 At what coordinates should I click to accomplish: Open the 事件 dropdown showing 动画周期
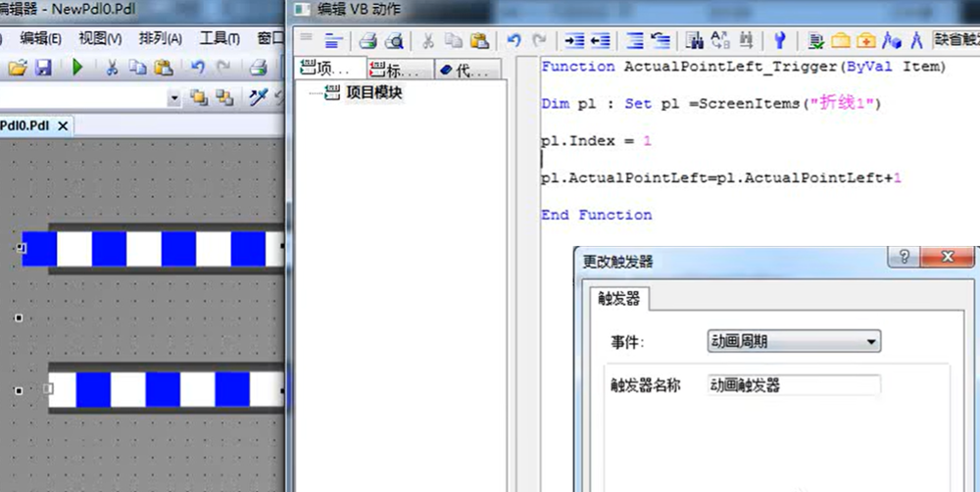click(794, 341)
